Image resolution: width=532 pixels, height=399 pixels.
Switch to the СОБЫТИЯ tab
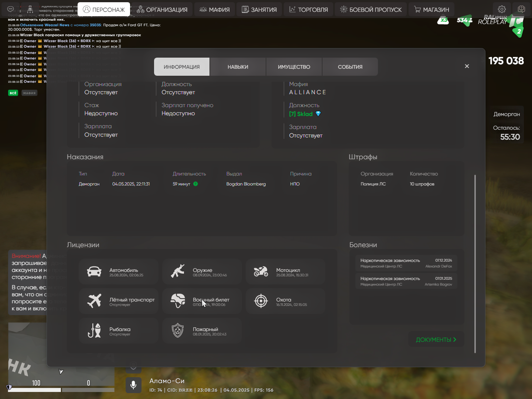tap(350, 67)
